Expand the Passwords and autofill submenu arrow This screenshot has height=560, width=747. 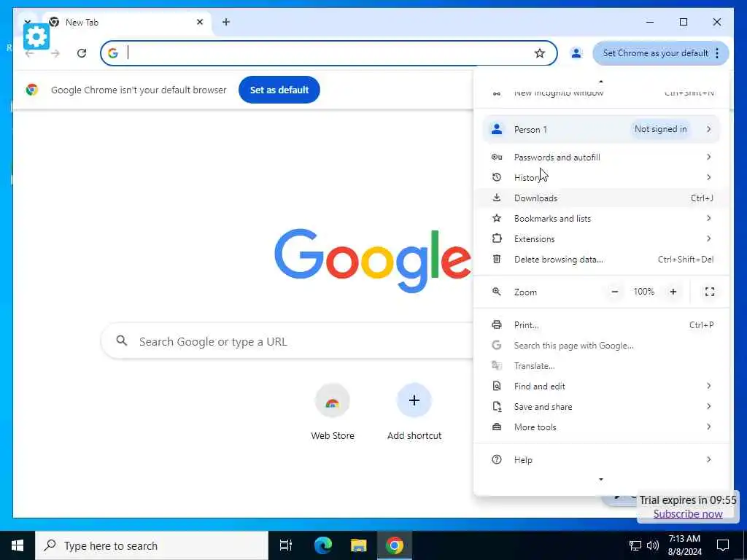click(x=709, y=157)
